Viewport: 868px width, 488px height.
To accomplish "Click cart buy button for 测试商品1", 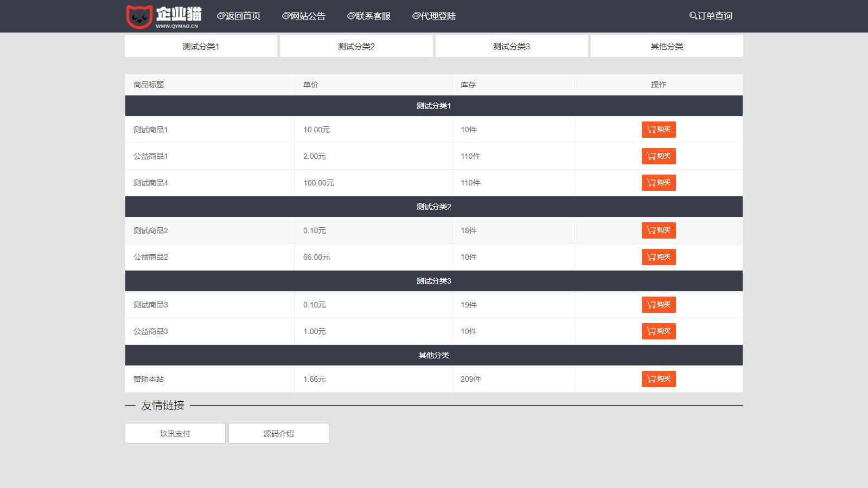I will [x=659, y=130].
